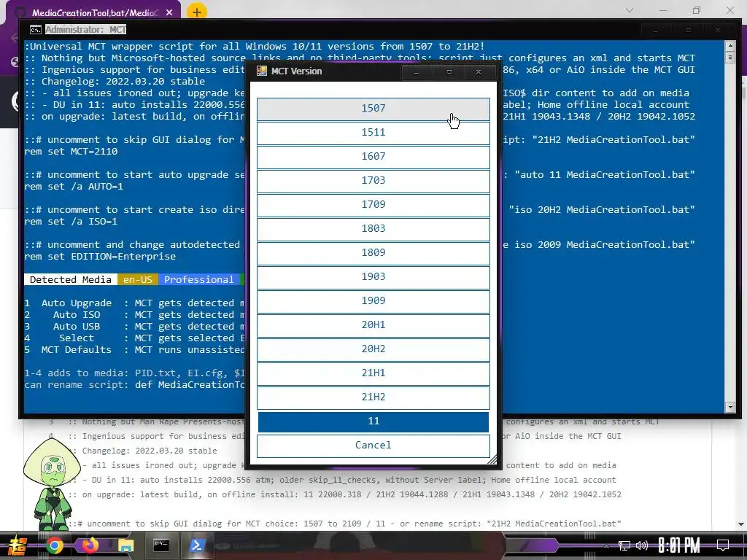Choose the 21H2 version button
Image resolution: width=747 pixels, height=560 pixels.
pyautogui.click(x=373, y=397)
